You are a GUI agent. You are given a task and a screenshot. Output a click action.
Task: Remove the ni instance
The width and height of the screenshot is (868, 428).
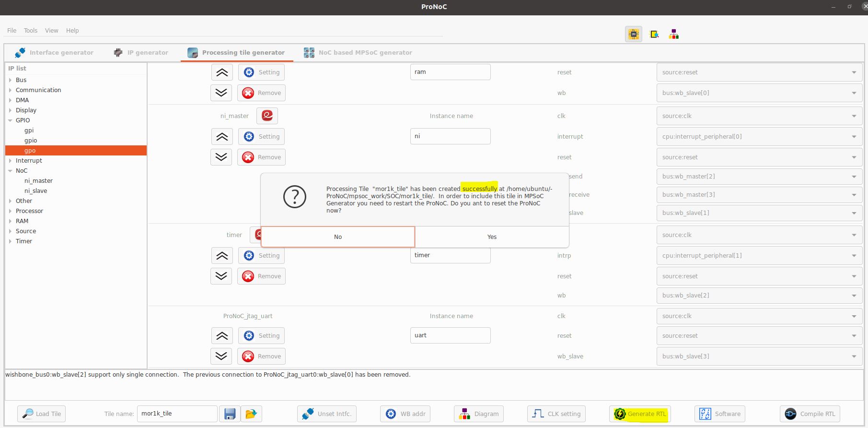pos(262,157)
